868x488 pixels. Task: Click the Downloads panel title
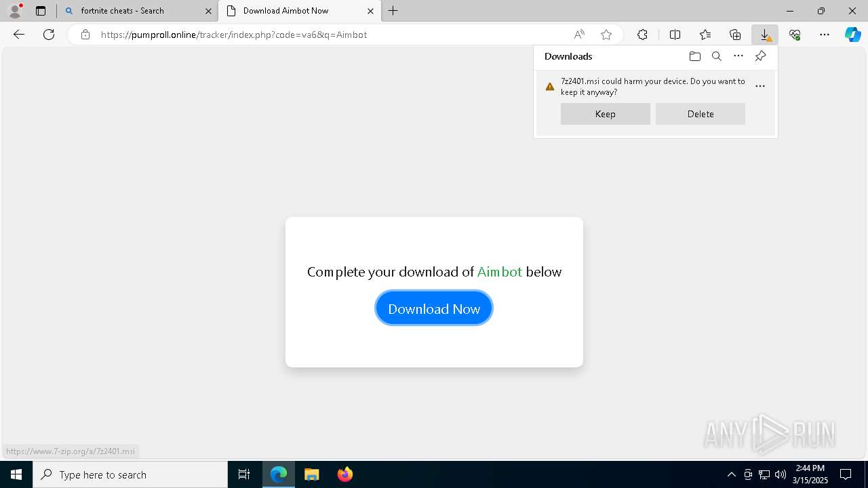(568, 56)
